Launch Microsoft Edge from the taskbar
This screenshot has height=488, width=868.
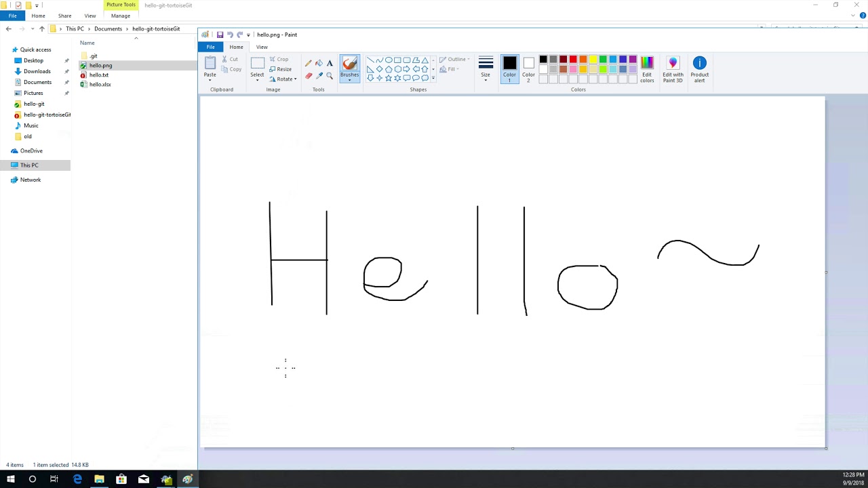(x=77, y=479)
